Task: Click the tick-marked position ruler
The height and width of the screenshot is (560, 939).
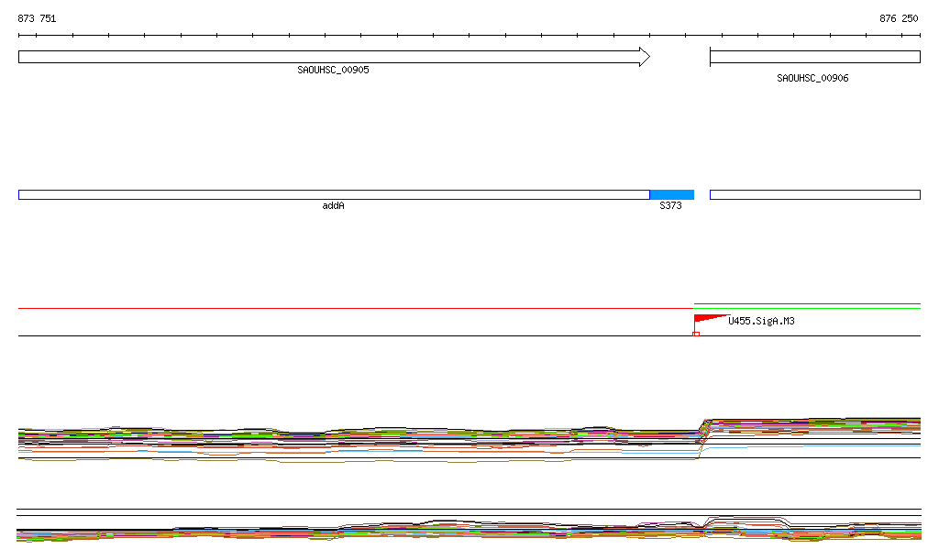Action: (469, 36)
